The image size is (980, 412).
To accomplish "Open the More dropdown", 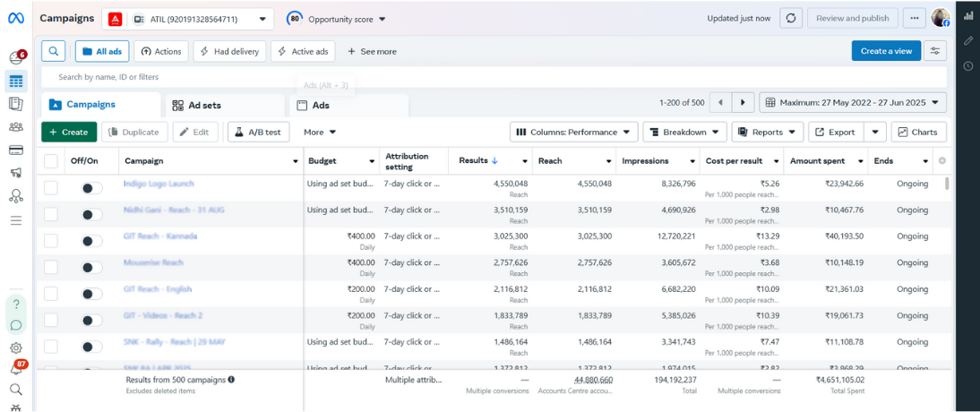I will click(320, 132).
